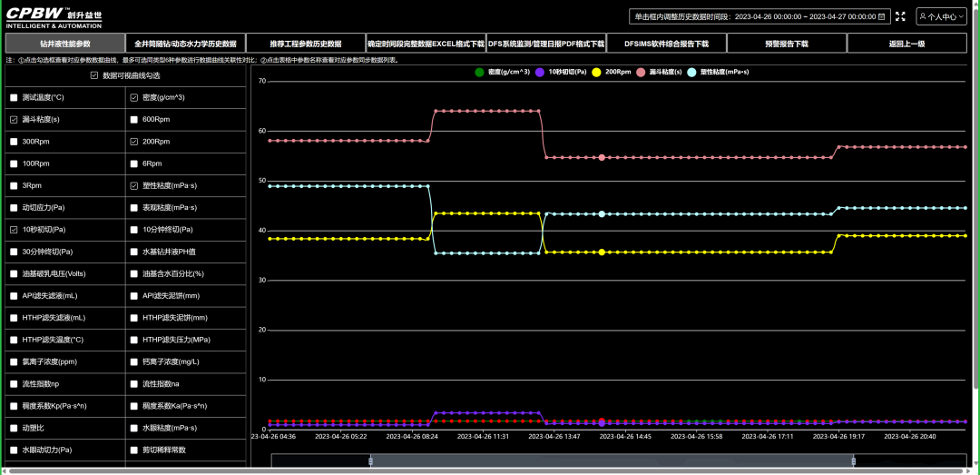Enable 氯离子浓度(ppm) checkbox
This screenshot has width=980, height=475.
tap(14, 361)
